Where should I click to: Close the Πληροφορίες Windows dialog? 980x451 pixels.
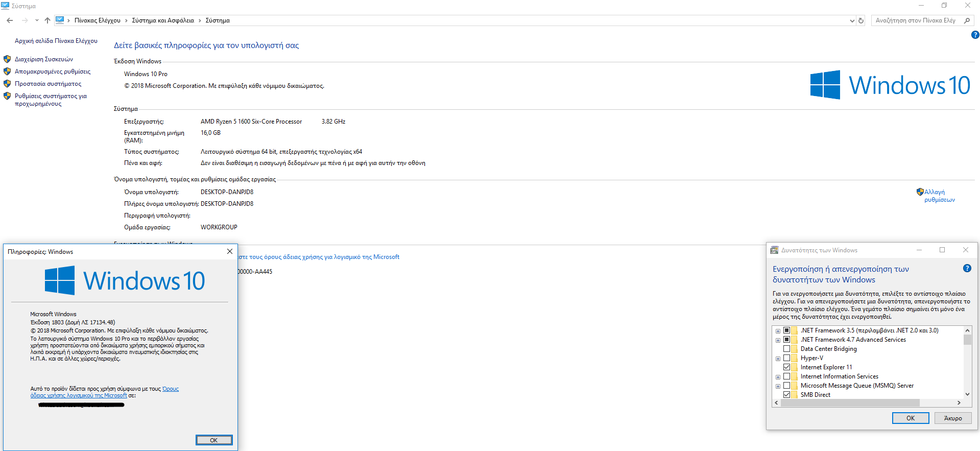(x=230, y=251)
